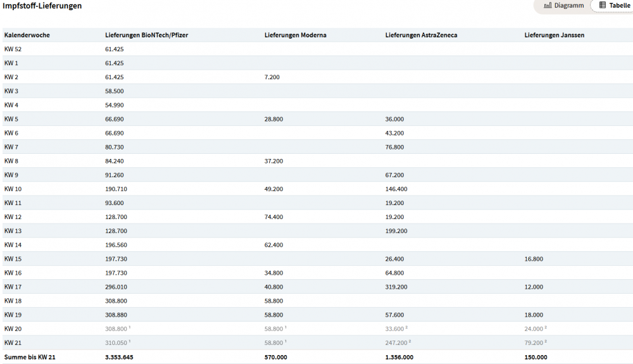Click the Kalenderwoche column header
The height and width of the screenshot is (364, 633).
tap(27, 35)
